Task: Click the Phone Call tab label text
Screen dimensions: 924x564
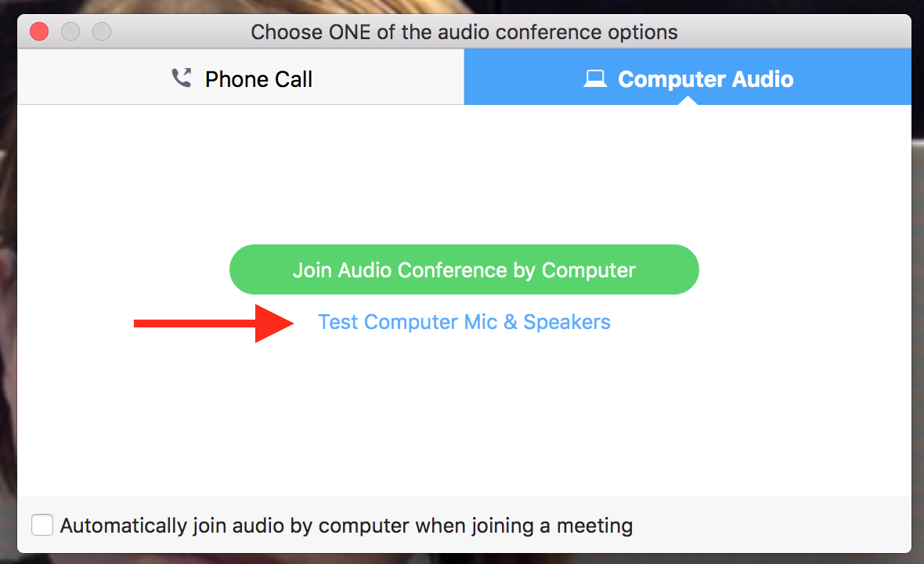Action: coord(258,78)
